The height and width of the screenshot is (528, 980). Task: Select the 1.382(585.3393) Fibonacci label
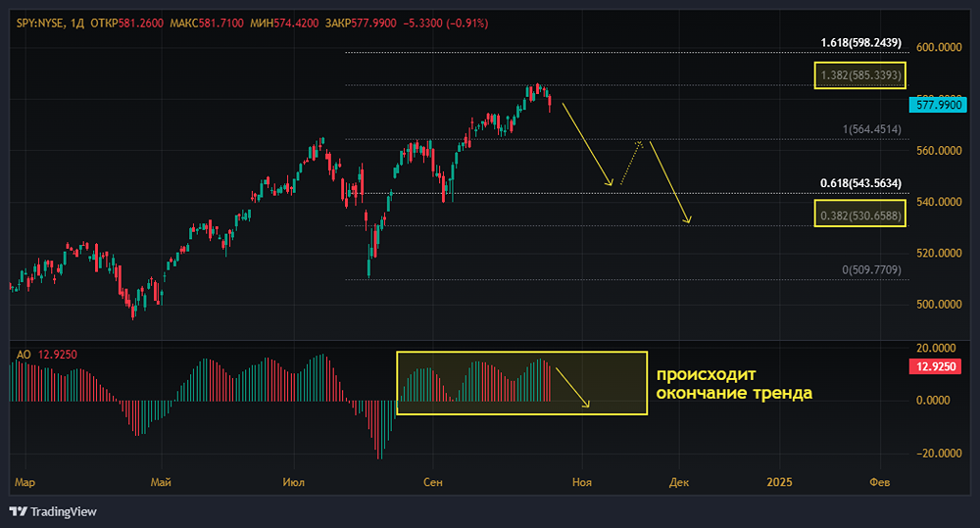click(860, 75)
